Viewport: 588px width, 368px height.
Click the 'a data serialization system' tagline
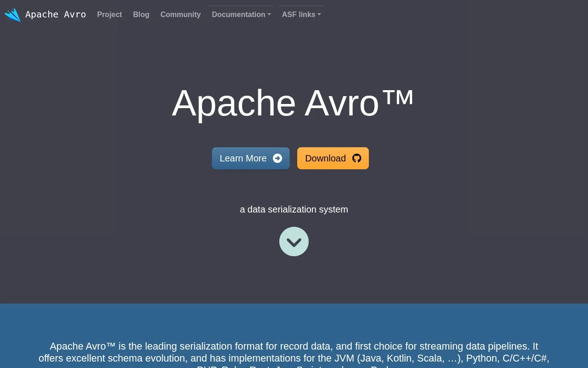[x=294, y=209]
